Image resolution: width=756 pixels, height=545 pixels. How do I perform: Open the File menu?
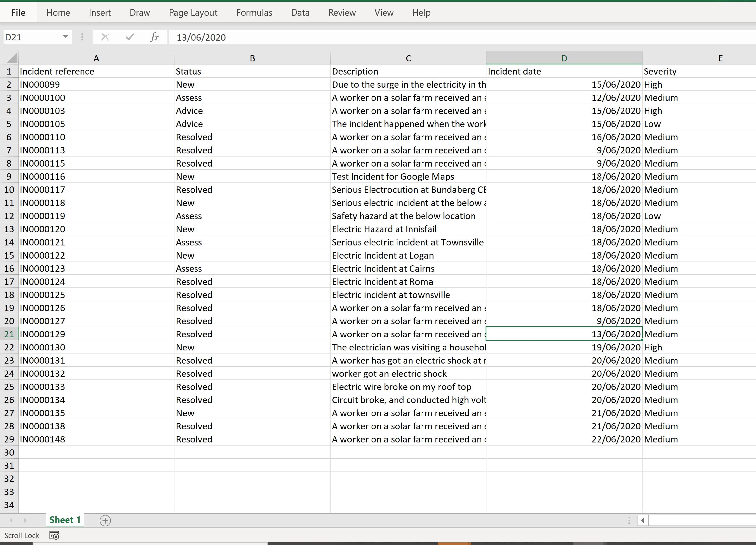[18, 13]
